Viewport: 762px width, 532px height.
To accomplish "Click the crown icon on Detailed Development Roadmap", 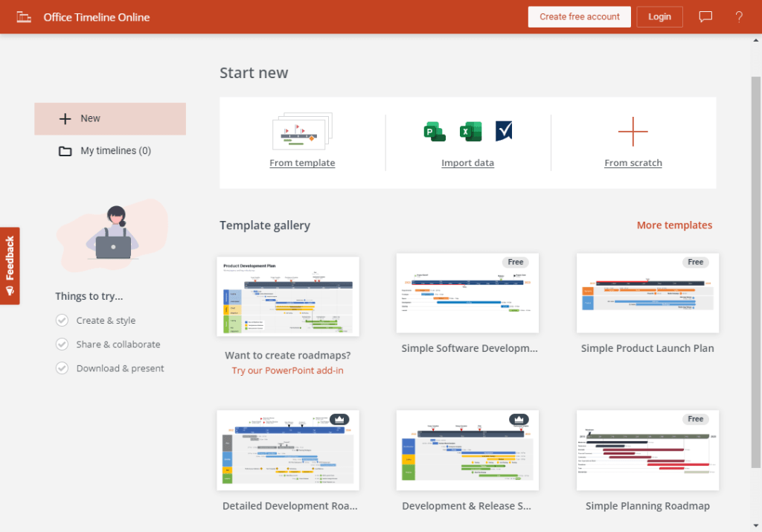I will (x=339, y=419).
